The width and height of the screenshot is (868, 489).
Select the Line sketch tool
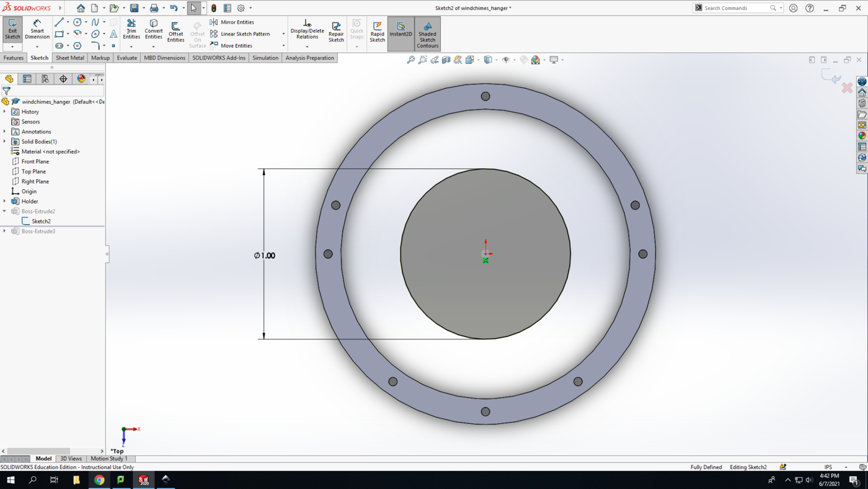[59, 22]
